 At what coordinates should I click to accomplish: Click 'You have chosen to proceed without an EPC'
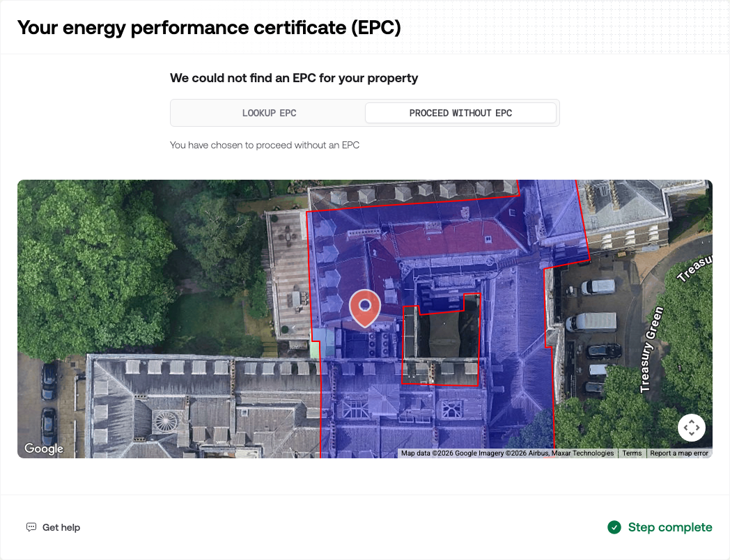tap(265, 146)
